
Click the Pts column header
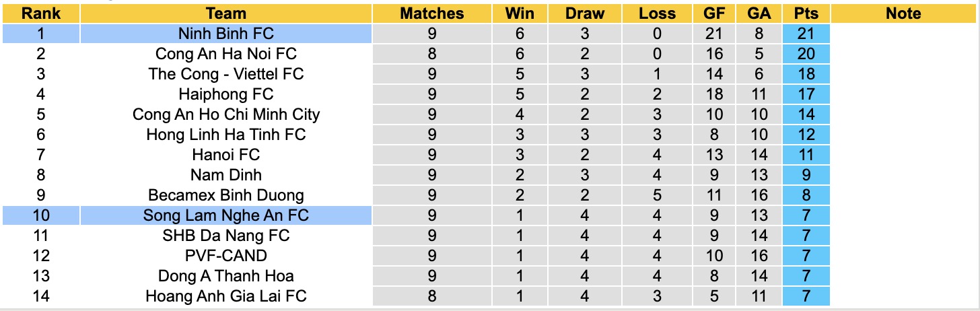pos(805,13)
